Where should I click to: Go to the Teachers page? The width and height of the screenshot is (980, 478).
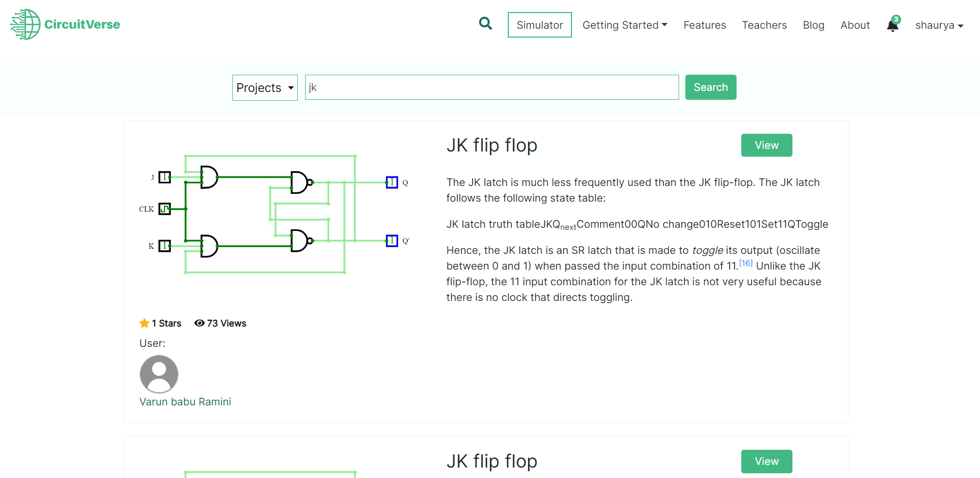click(764, 25)
